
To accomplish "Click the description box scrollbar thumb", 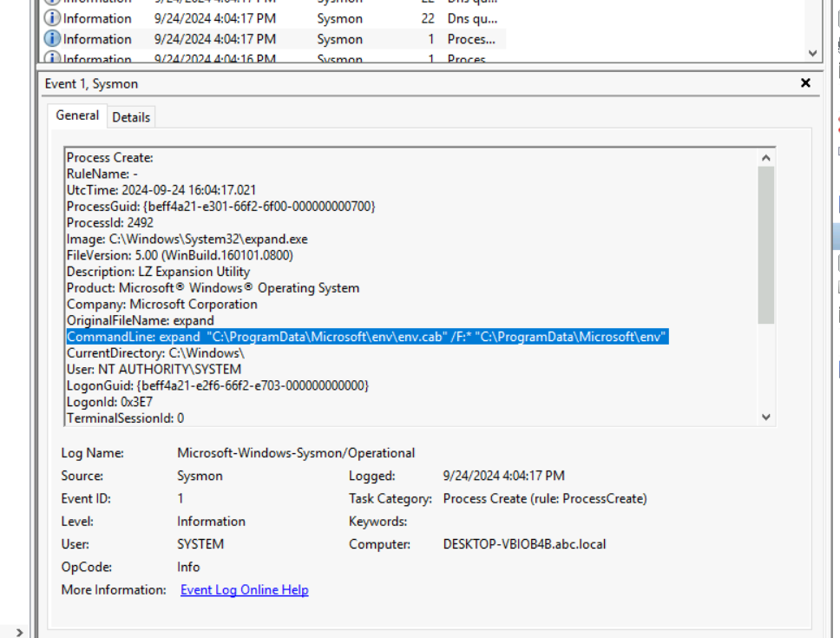I will 765,245.
